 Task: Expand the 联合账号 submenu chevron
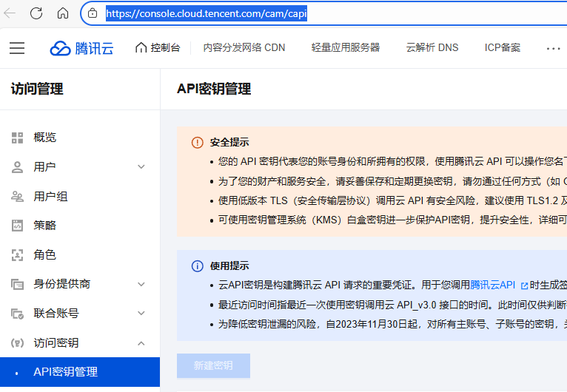click(x=141, y=314)
